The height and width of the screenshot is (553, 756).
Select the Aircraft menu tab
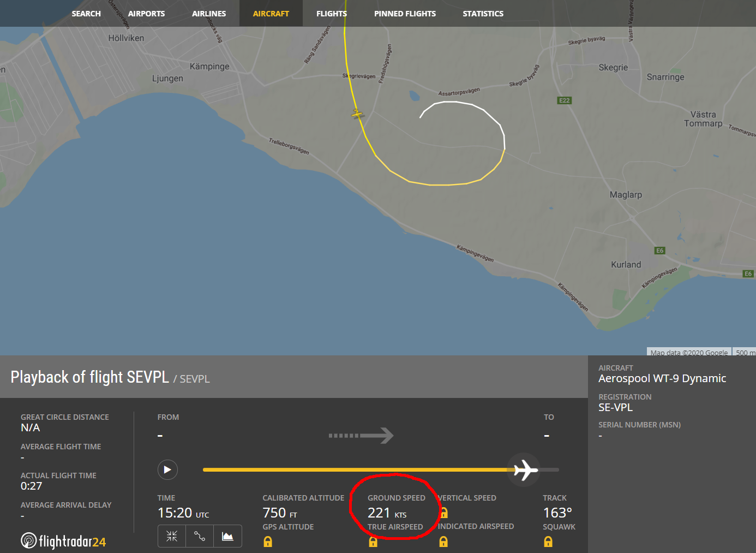pyautogui.click(x=271, y=14)
